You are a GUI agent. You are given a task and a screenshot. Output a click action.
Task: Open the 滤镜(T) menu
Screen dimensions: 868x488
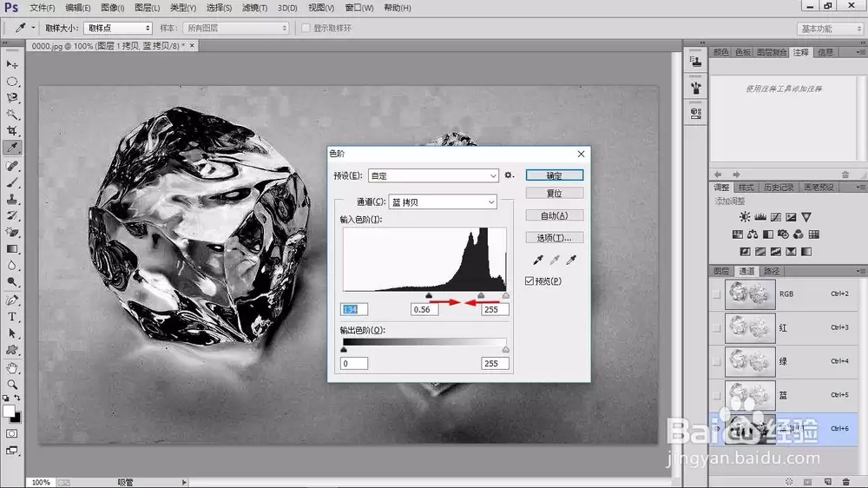(x=254, y=8)
